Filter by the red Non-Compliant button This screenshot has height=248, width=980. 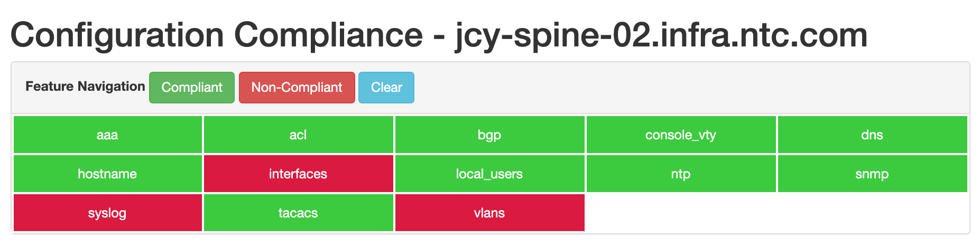click(x=297, y=88)
